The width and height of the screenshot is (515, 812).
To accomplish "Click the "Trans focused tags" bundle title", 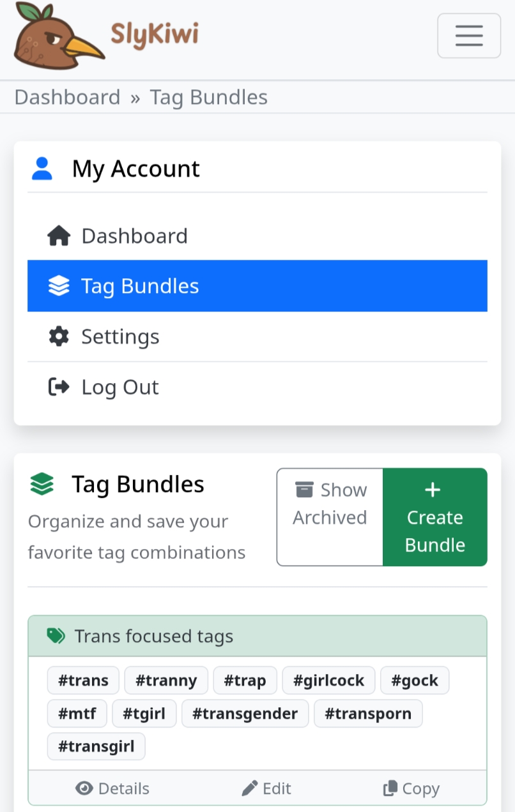I will 153,636.
